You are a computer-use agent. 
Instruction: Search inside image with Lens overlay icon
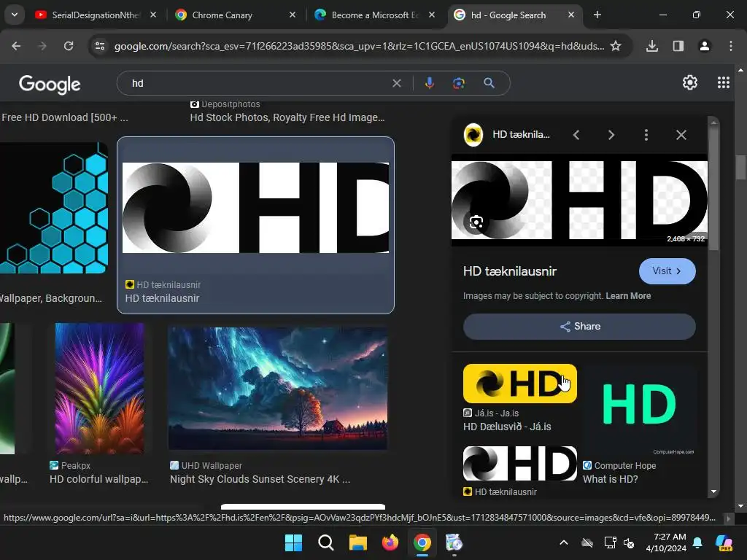476,222
